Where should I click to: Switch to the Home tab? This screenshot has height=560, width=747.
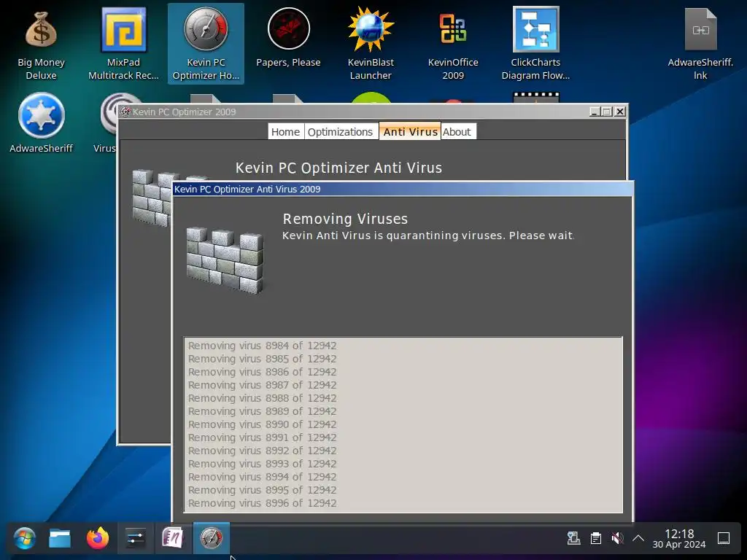pos(285,132)
